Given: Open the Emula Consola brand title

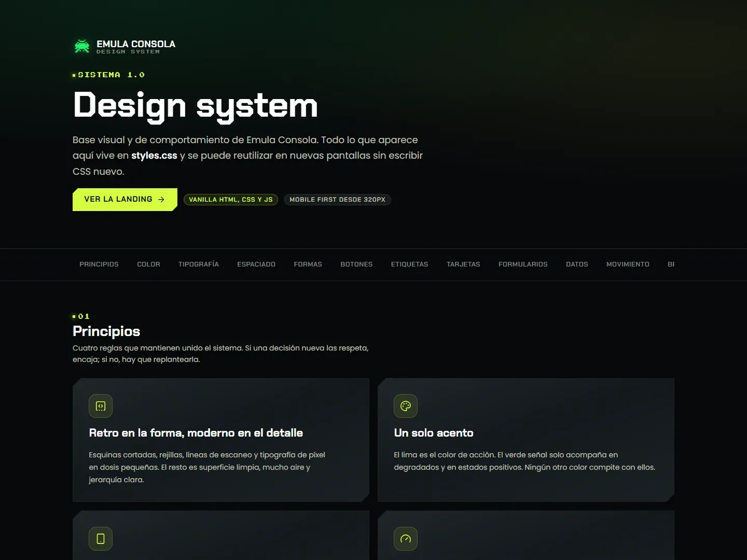Looking at the screenshot, I should (x=136, y=44).
